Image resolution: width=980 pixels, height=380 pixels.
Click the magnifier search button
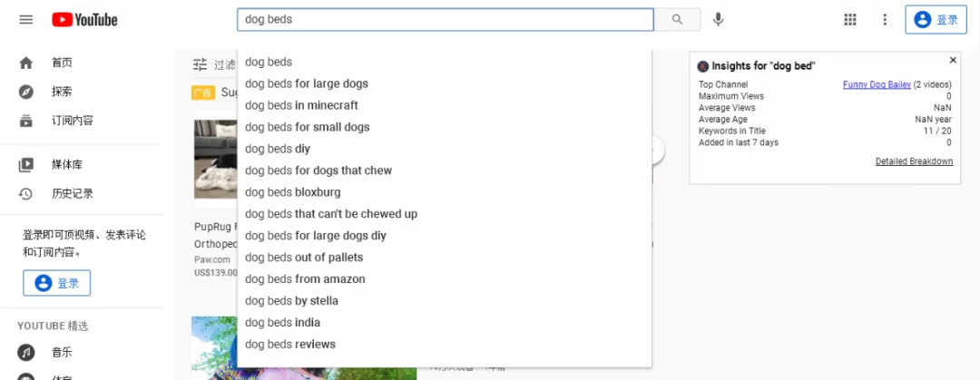pos(677,20)
